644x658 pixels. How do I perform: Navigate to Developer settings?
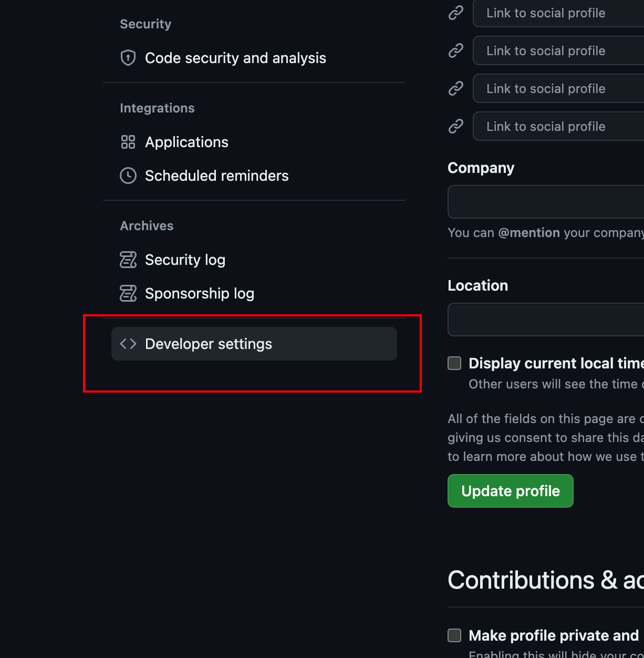(x=209, y=344)
